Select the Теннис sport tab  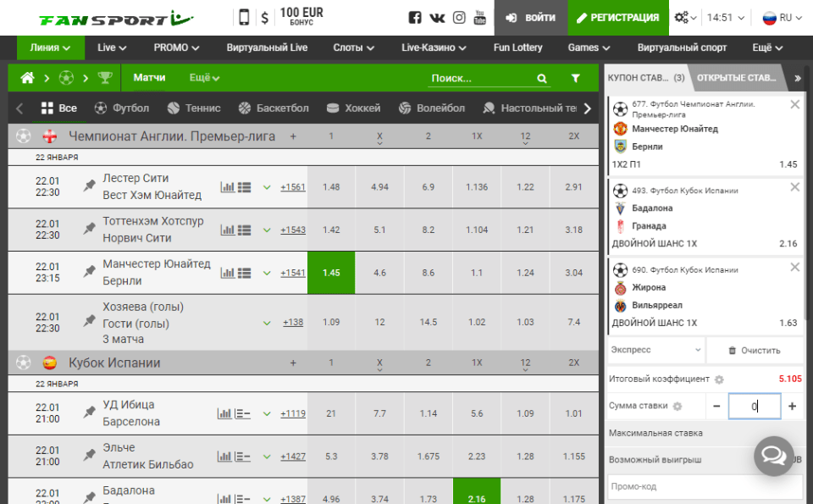[194, 108]
